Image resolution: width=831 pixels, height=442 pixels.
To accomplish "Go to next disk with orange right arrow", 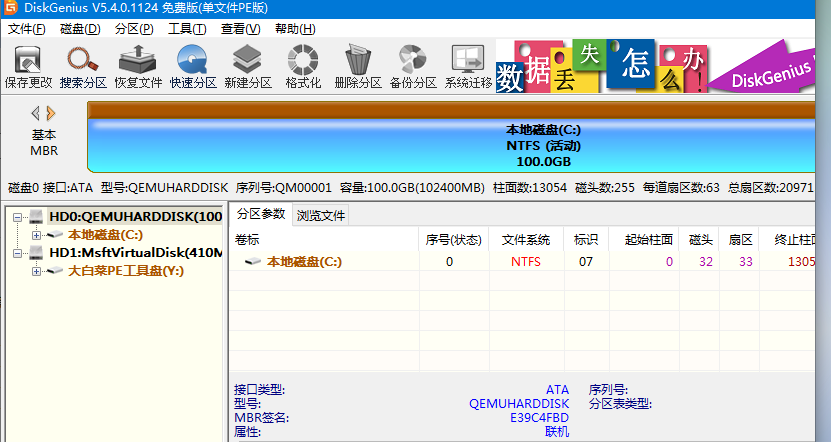I will click(x=50, y=113).
